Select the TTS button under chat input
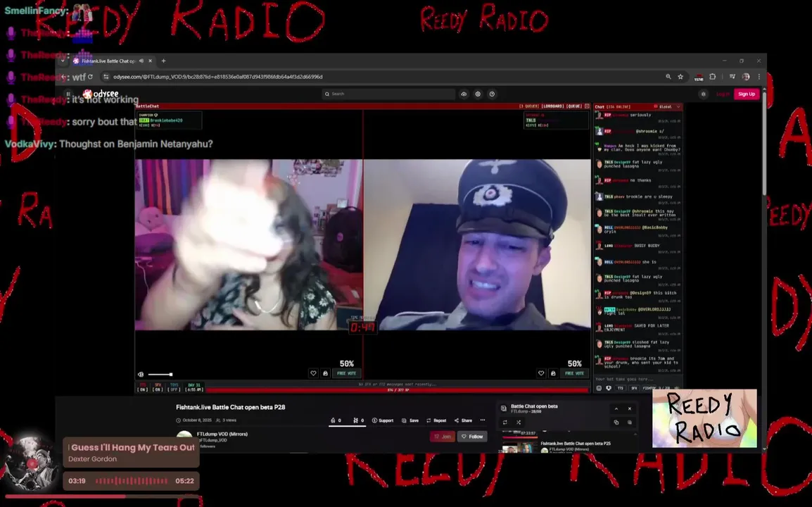The height and width of the screenshot is (507, 812). (x=621, y=388)
